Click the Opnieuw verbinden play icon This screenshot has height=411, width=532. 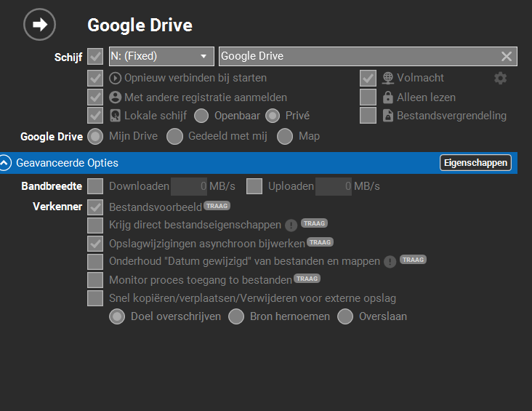click(x=115, y=78)
